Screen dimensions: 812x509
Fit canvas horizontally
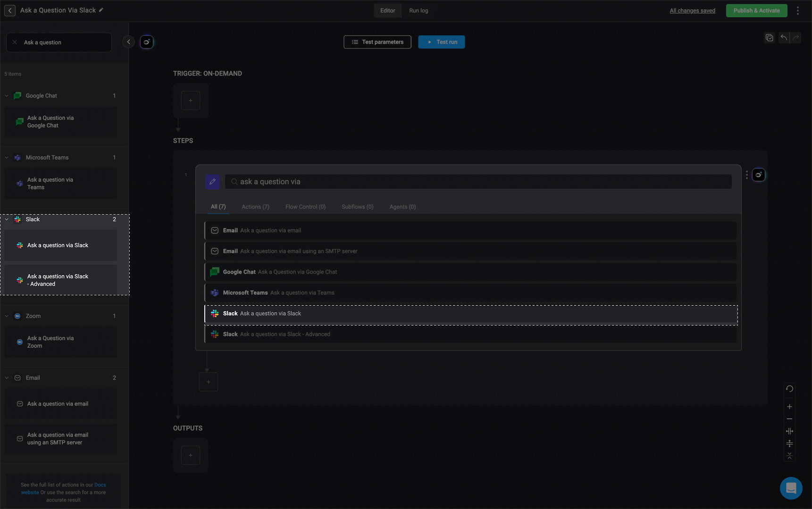pyautogui.click(x=789, y=431)
